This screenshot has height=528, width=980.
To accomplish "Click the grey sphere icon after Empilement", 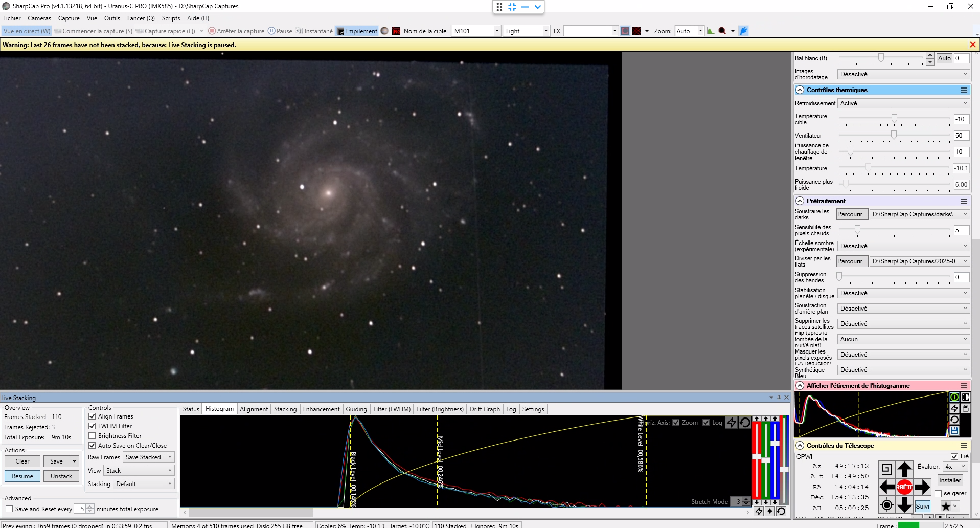I will pos(384,31).
